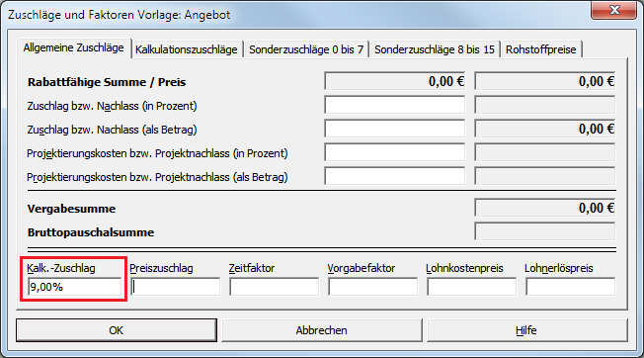The width and height of the screenshot is (644, 358).
Task: Click the Preiszuschlag label
Action: click(x=161, y=268)
